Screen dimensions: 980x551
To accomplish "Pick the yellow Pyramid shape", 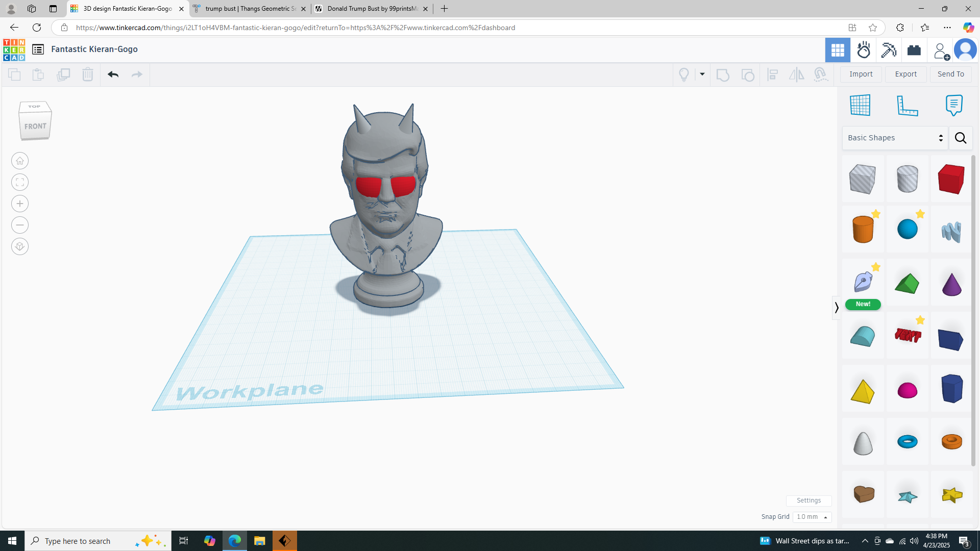I will (x=863, y=391).
